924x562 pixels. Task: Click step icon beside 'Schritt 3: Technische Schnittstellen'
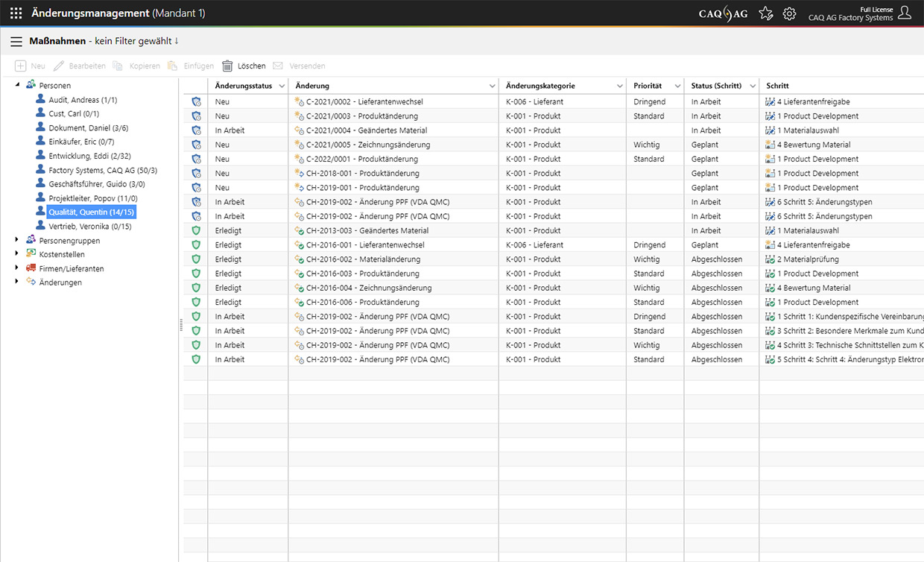pyautogui.click(x=770, y=345)
